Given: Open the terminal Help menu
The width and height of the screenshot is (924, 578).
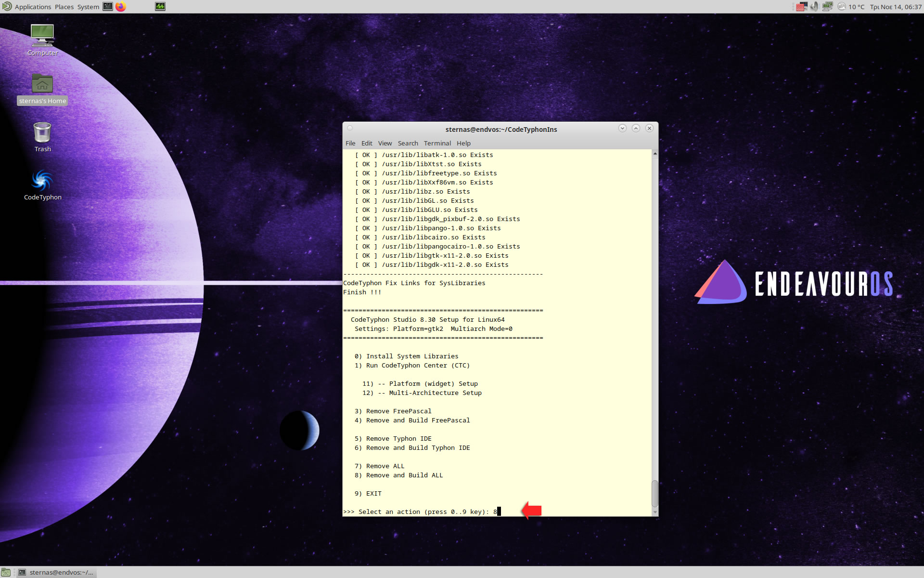Looking at the screenshot, I should [x=463, y=143].
